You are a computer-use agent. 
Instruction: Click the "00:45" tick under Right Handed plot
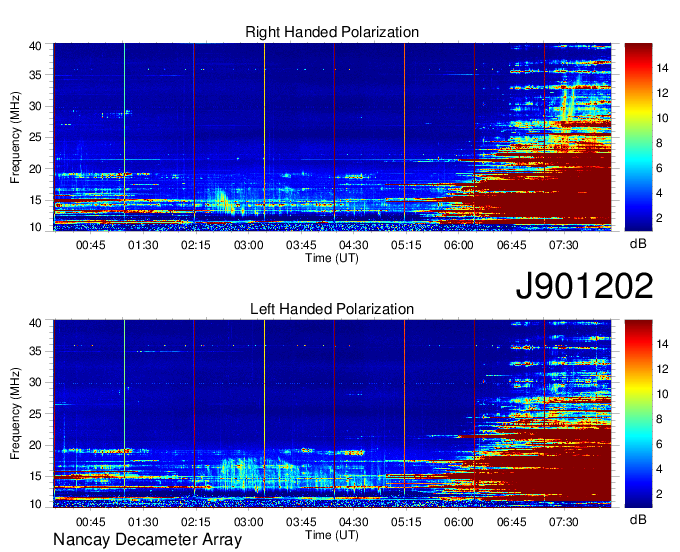pos(91,245)
